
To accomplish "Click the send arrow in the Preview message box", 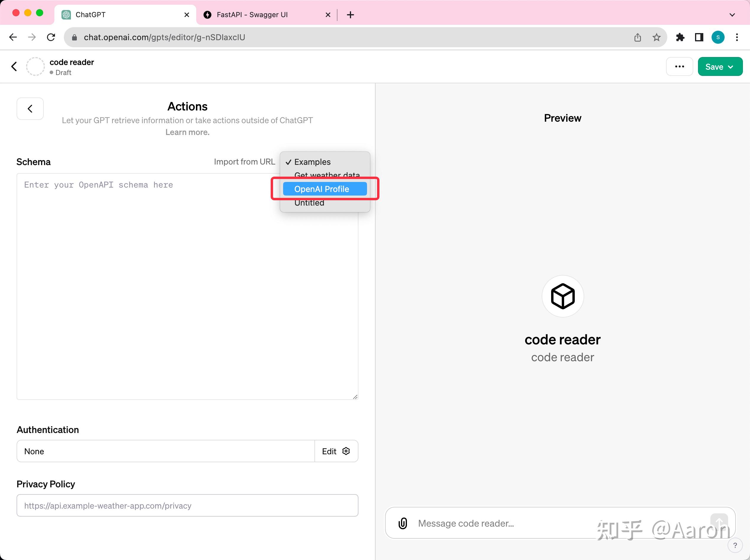I will (x=720, y=523).
